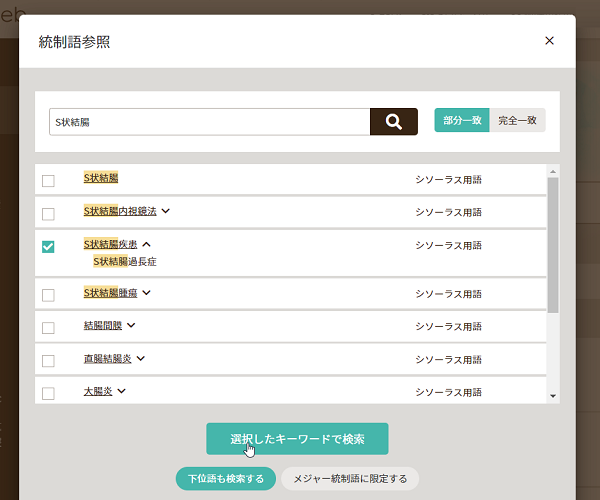Click the results scrollbar up arrow
This screenshot has height=500, width=600.
553,171
